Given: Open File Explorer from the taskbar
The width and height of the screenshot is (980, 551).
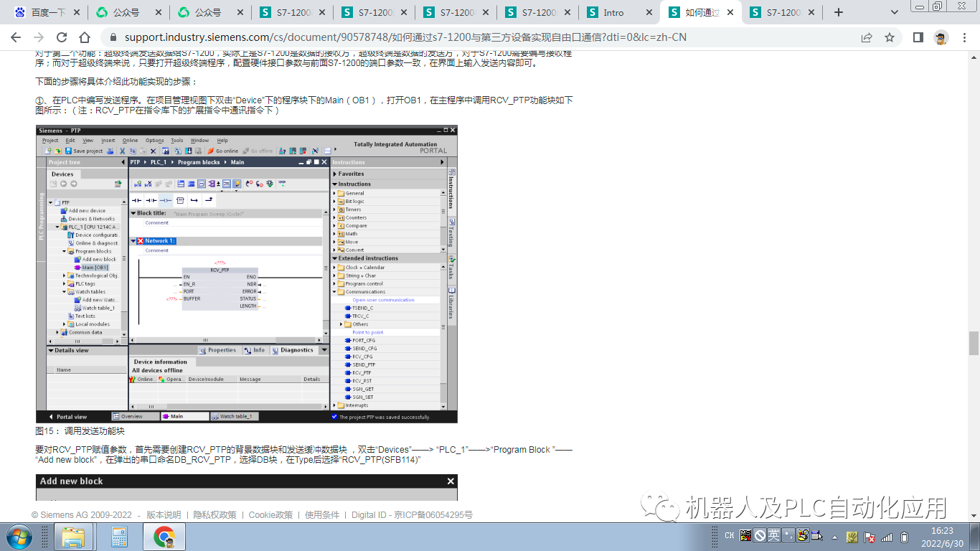Looking at the screenshot, I should click(74, 537).
